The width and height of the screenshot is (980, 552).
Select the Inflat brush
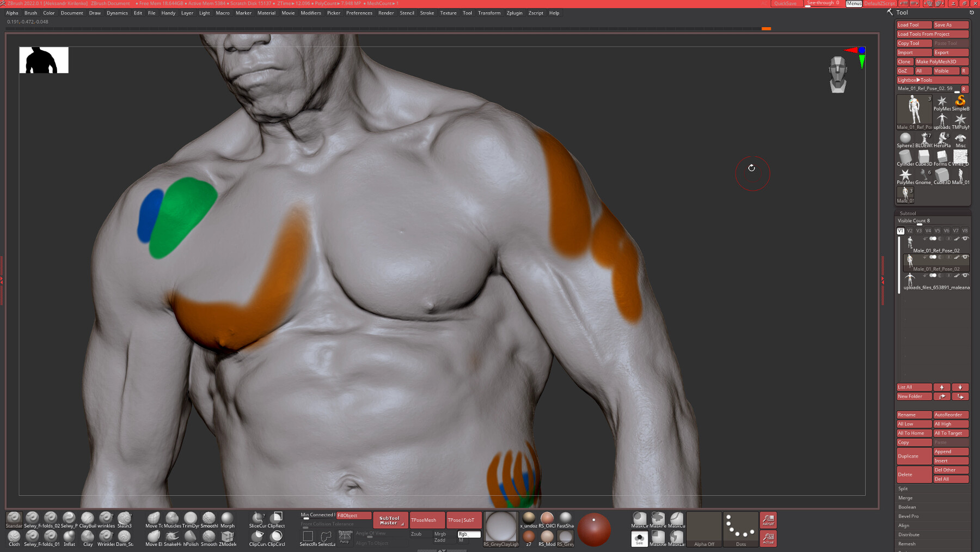(70, 536)
